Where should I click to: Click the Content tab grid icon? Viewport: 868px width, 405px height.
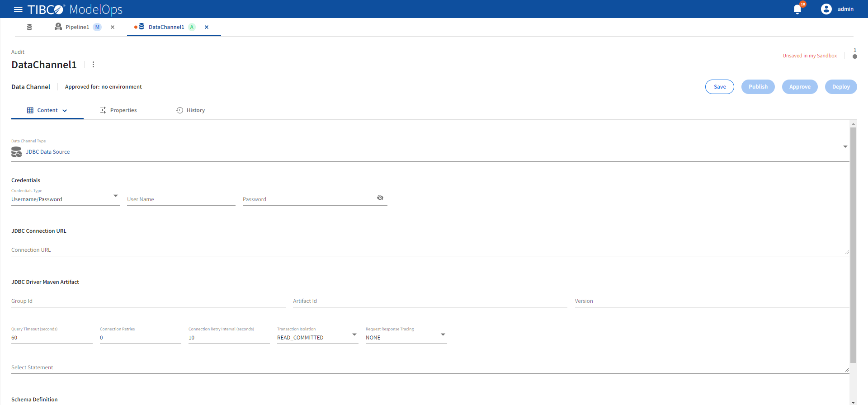pos(30,110)
